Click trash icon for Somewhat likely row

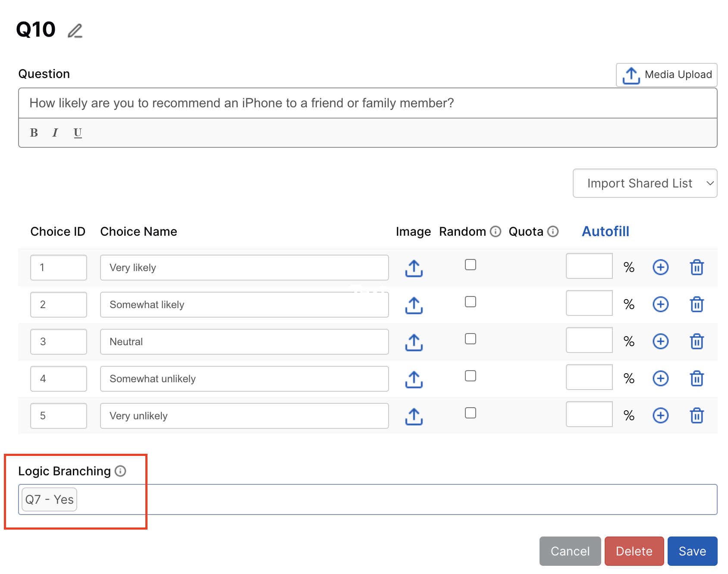(x=697, y=305)
